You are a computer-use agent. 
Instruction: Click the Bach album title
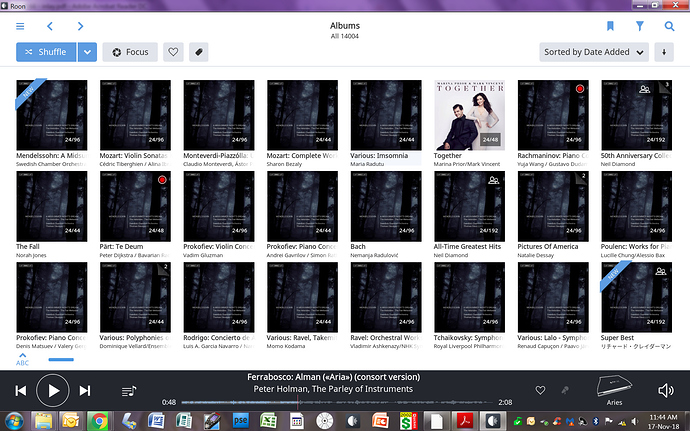(x=358, y=247)
